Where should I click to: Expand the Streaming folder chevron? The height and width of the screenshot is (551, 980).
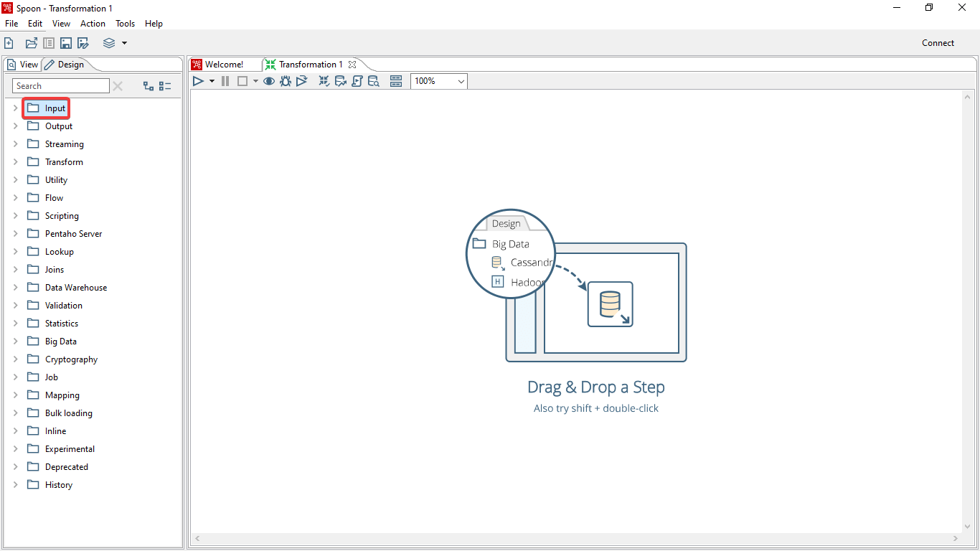pos(15,144)
